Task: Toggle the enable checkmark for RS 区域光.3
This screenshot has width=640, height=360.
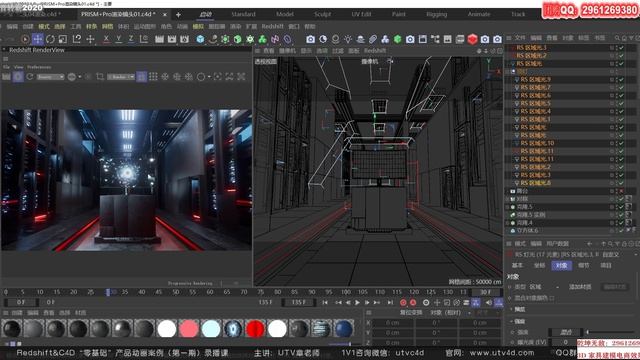Action: tap(621, 48)
